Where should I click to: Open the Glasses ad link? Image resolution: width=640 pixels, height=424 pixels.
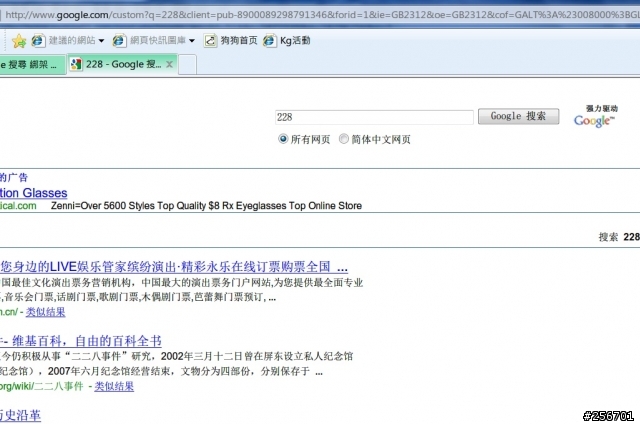33,193
